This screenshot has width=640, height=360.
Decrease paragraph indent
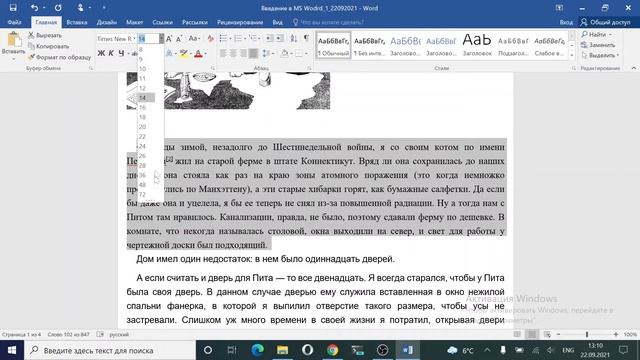point(269,38)
